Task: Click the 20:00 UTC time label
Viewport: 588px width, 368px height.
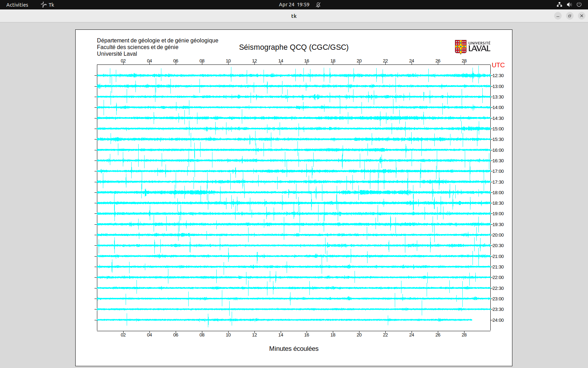Action: pos(498,235)
